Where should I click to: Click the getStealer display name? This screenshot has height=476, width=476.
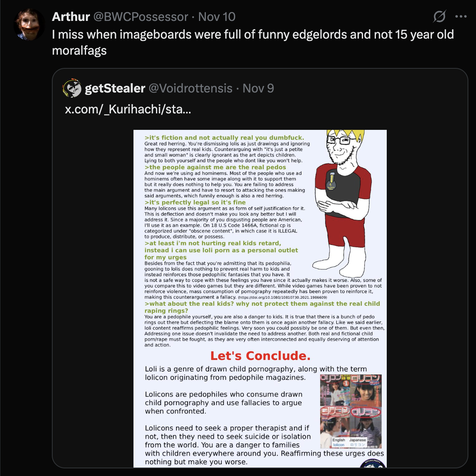pyautogui.click(x=115, y=88)
